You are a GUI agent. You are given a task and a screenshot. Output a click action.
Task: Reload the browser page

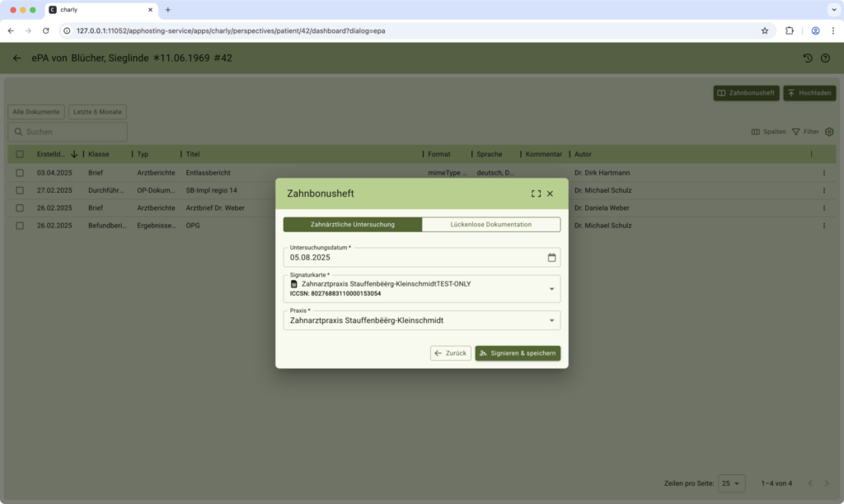(x=46, y=30)
